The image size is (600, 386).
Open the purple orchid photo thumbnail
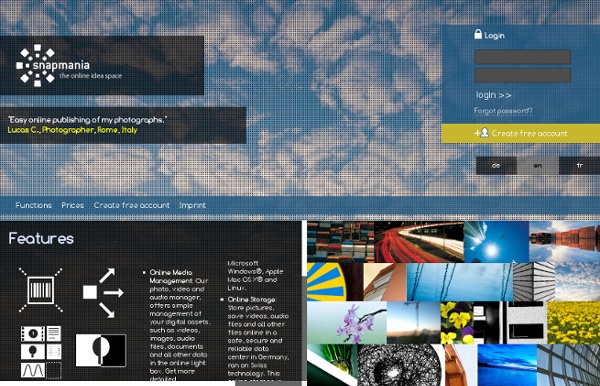(347, 322)
